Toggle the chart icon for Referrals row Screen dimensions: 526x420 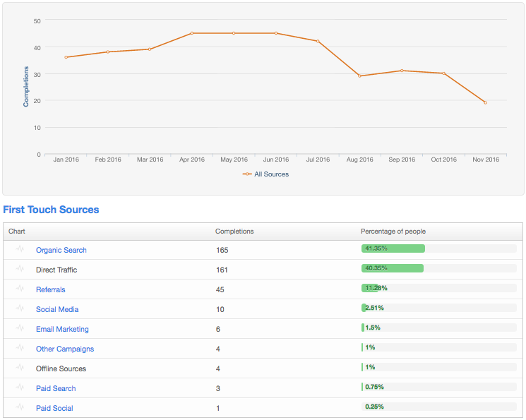tap(20, 289)
